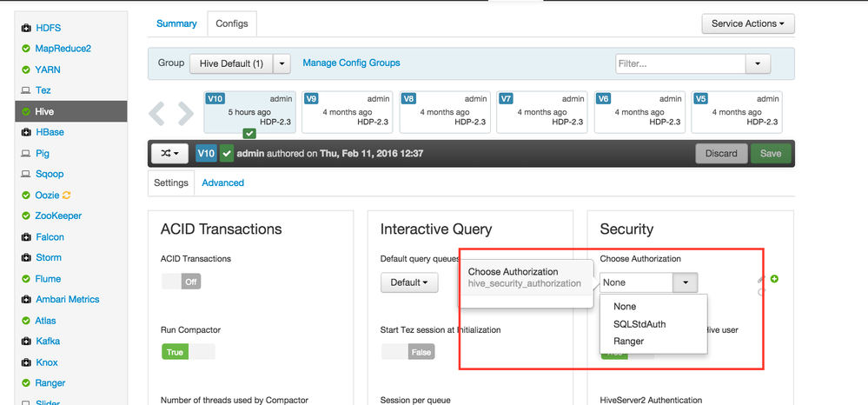
Task: Click the HDFS briefcase status icon
Action: [x=25, y=28]
